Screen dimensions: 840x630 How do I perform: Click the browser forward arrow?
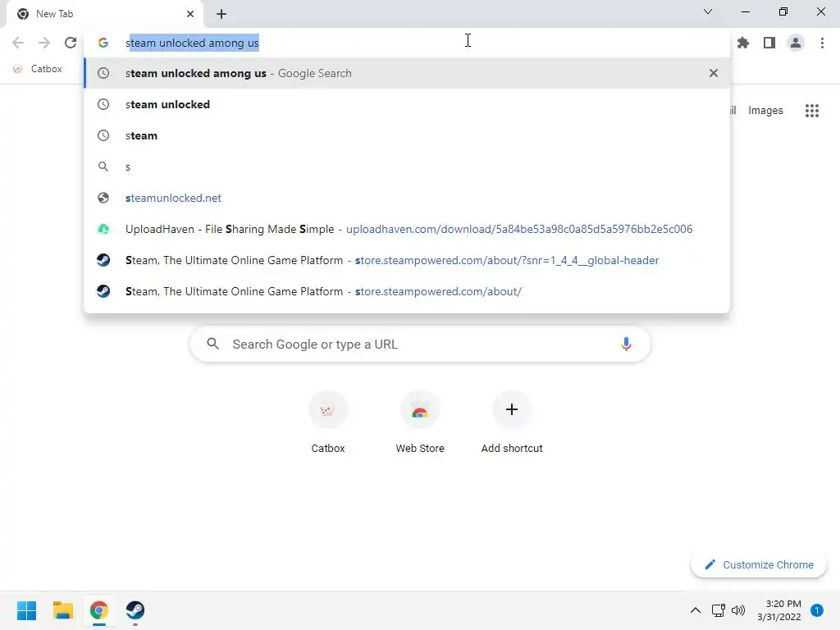44,43
